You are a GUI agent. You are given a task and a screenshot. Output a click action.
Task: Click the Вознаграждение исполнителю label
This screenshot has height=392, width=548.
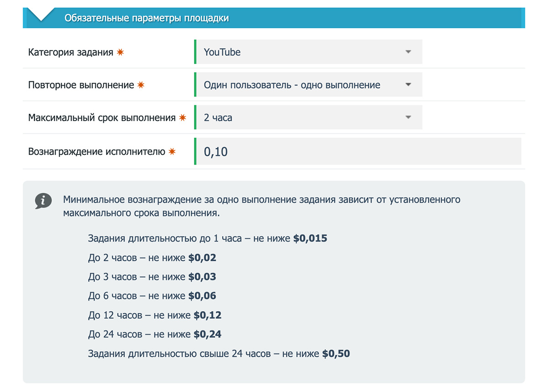pos(97,152)
